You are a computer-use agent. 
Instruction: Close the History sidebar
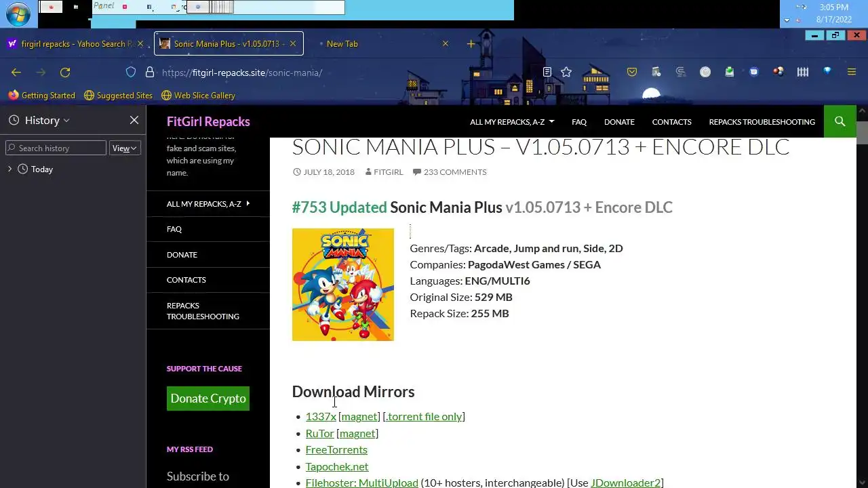[x=134, y=120]
